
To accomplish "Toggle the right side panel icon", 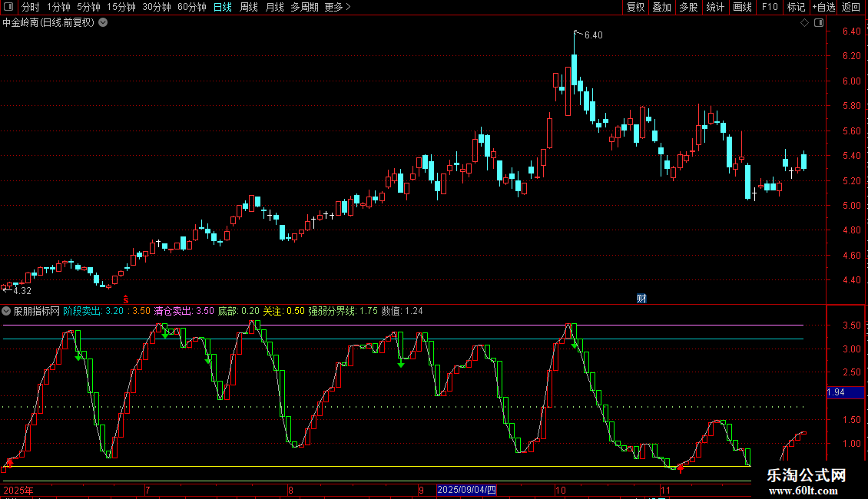I will [x=820, y=23].
